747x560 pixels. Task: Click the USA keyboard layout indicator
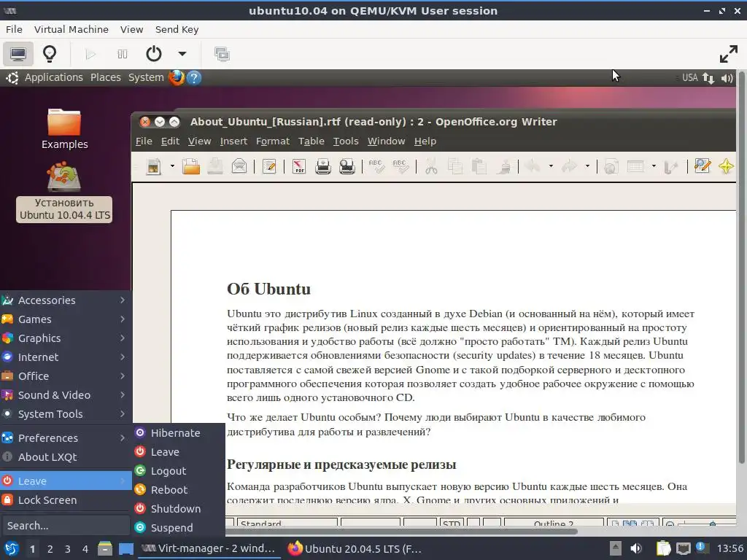point(689,77)
